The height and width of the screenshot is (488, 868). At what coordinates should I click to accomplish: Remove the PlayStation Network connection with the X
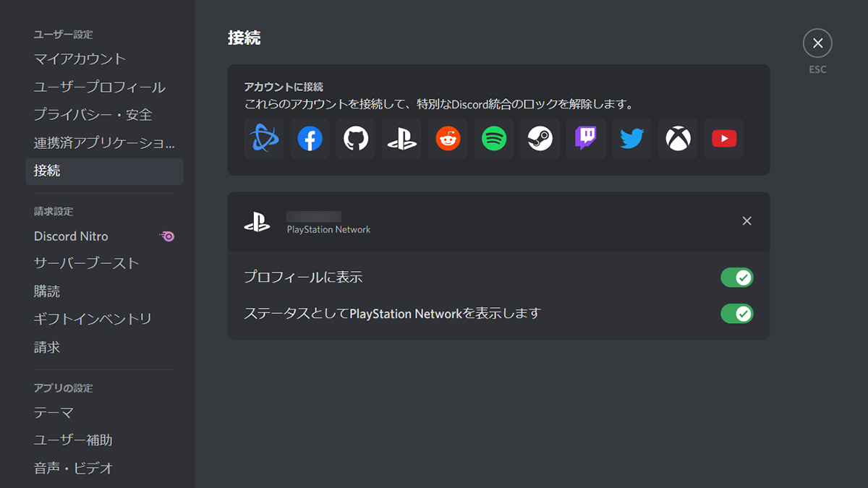746,221
